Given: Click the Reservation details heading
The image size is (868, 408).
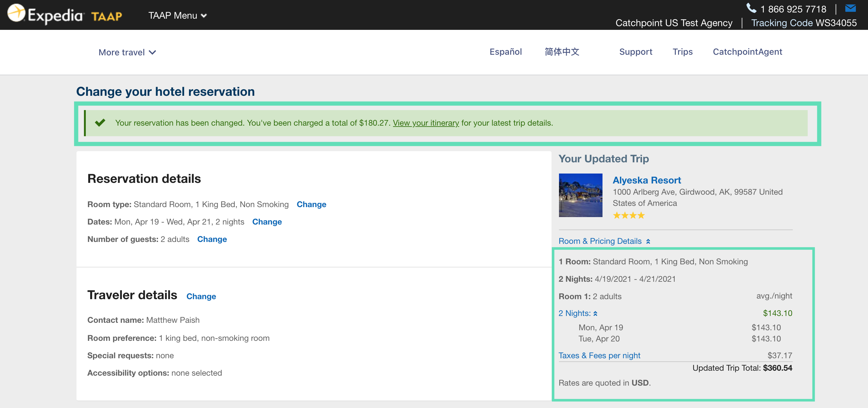Looking at the screenshot, I should pos(144,179).
